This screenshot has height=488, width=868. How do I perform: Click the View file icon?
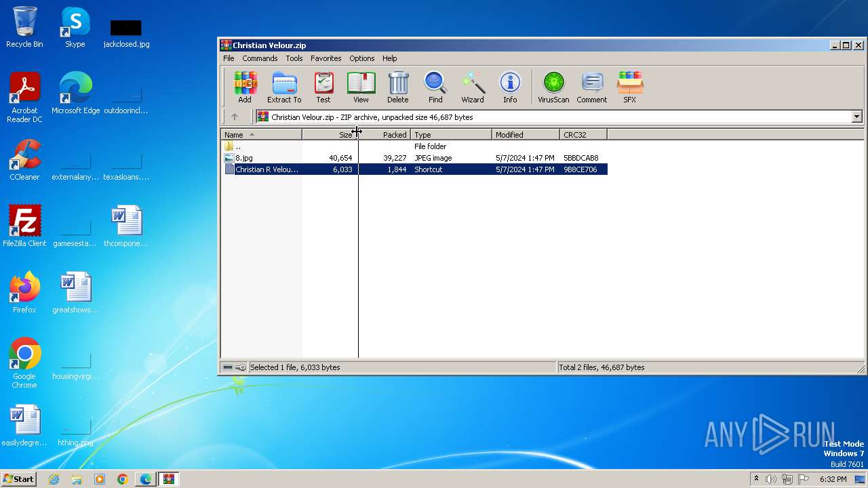[x=361, y=87]
